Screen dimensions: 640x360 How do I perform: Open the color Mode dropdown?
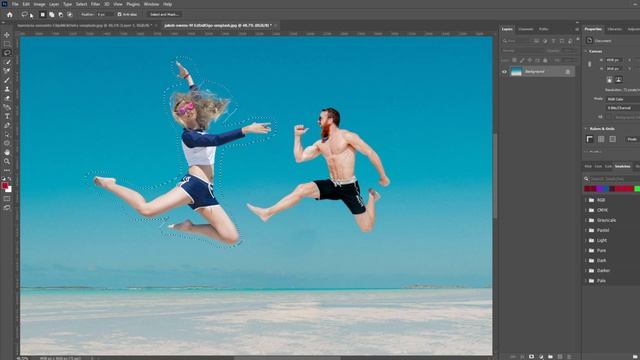click(623, 99)
